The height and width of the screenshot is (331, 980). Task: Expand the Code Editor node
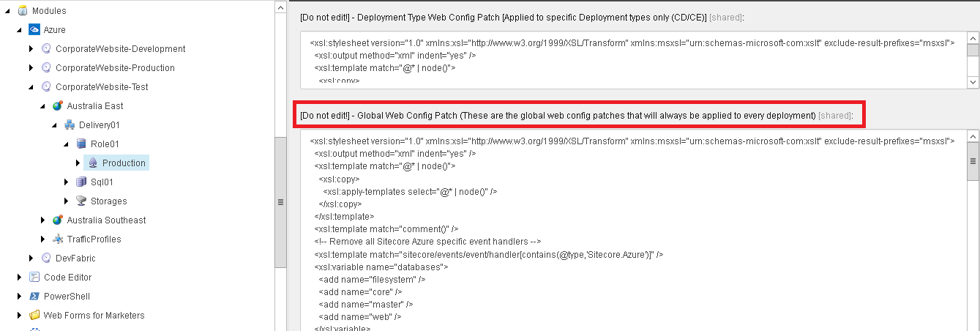pos(19,278)
